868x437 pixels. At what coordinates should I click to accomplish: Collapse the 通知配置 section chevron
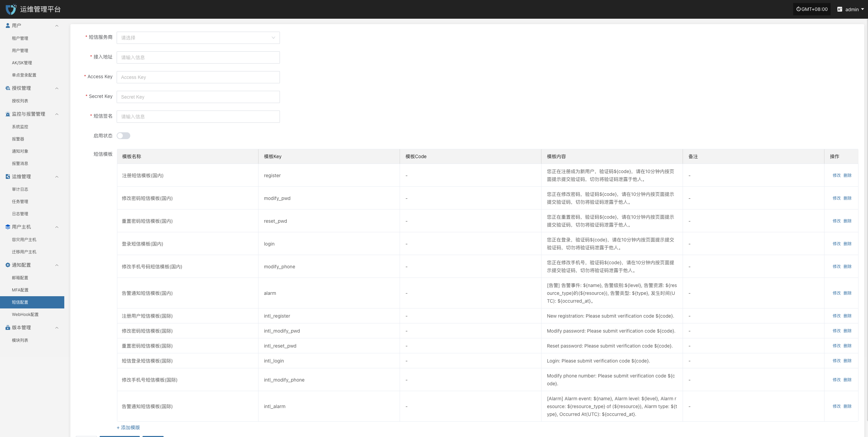(x=57, y=265)
